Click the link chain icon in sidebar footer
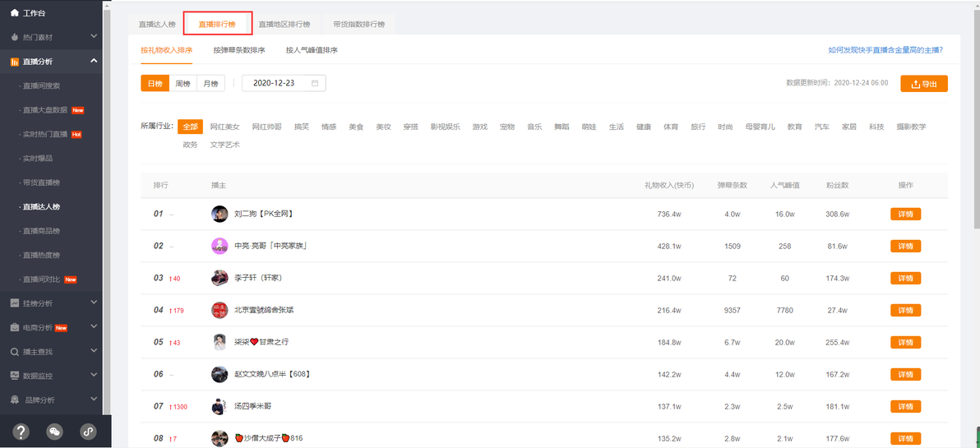This screenshot has height=448, width=980. pyautogui.click(x=88, y=432)
